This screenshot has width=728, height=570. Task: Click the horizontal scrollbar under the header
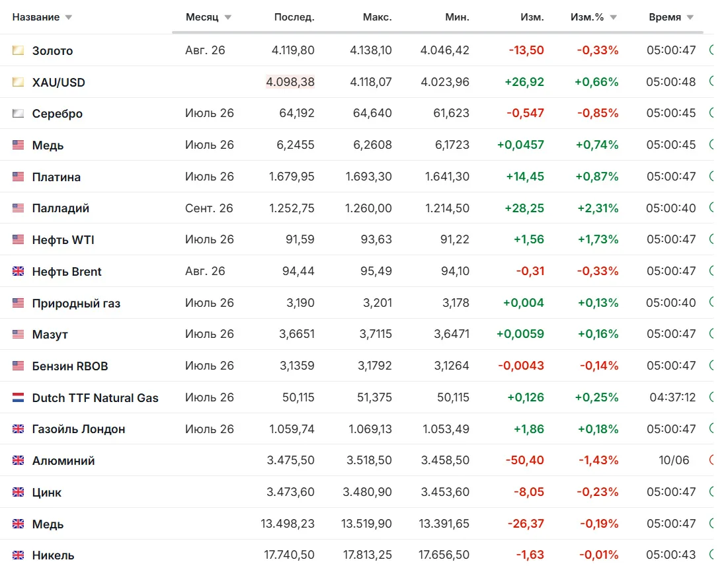tap(437, 32)
